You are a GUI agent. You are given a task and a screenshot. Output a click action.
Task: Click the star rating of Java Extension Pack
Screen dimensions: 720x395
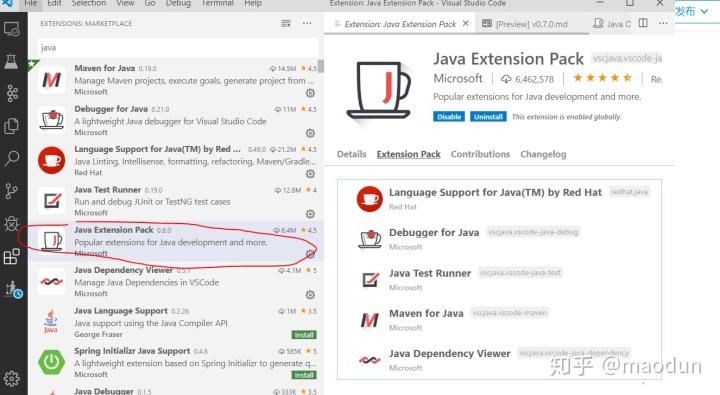click(602, 78)
